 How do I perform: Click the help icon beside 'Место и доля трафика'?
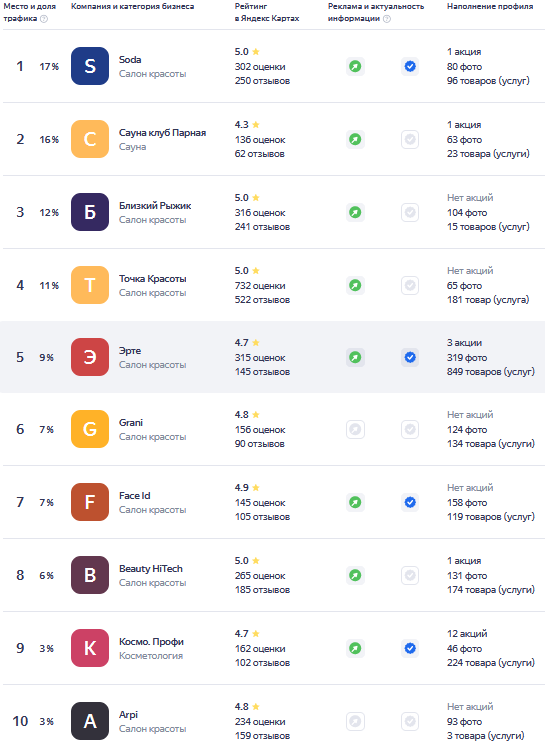click(x=44, y=19)
